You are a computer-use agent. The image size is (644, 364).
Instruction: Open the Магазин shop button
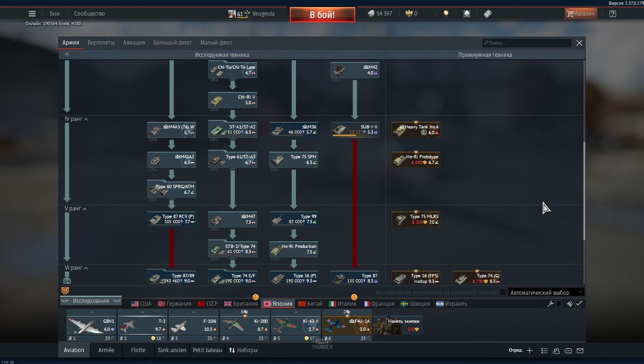click(580, 14)
